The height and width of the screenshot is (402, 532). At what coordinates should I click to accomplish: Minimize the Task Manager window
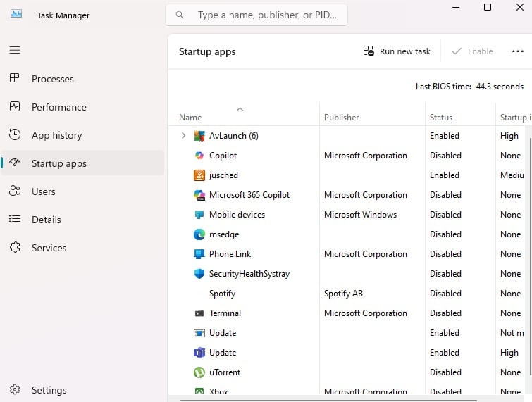(456, 7)
